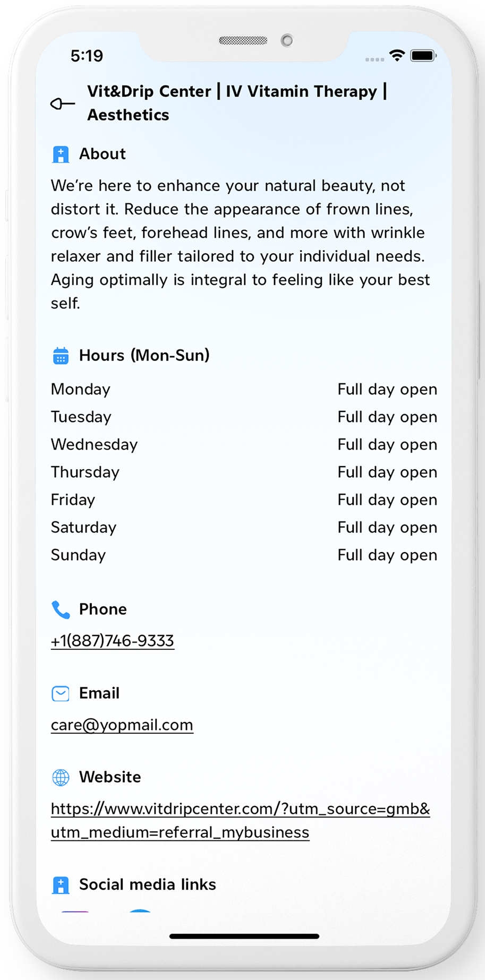Tap Sunday's Full day open text

point(387,555)
